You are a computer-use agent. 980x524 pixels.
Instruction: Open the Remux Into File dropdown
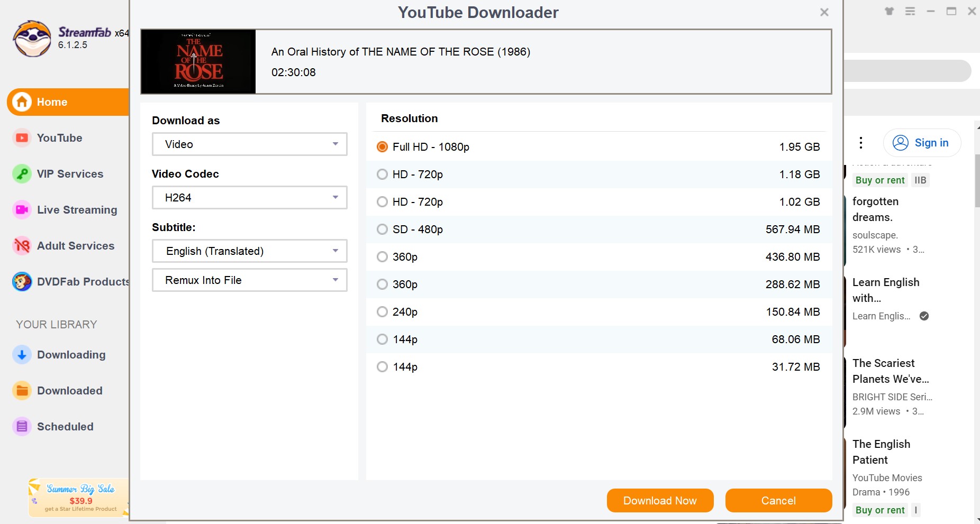pos(250,280)
